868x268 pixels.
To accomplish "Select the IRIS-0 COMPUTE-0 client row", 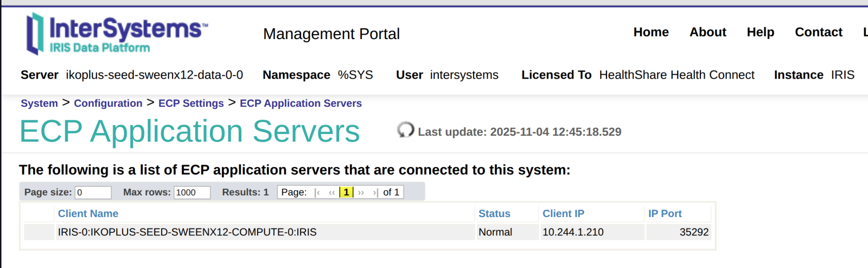I will coord(187,232).
